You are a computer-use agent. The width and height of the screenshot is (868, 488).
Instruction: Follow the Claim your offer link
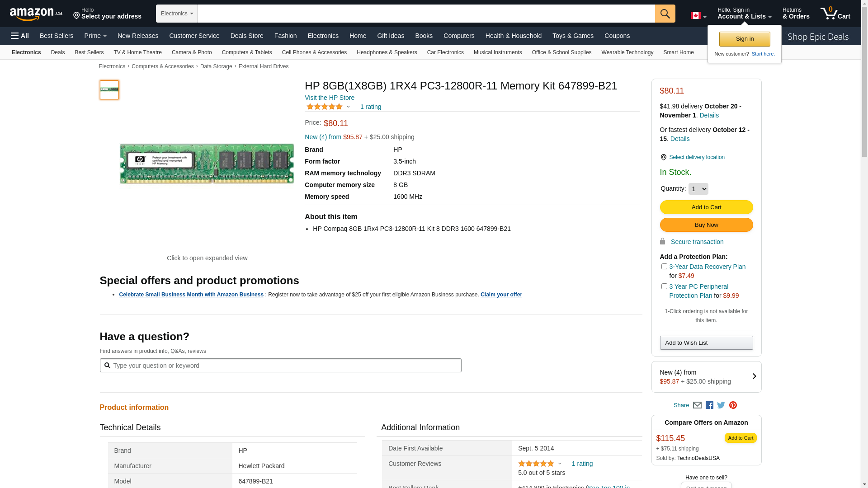(x=501, y=295)
